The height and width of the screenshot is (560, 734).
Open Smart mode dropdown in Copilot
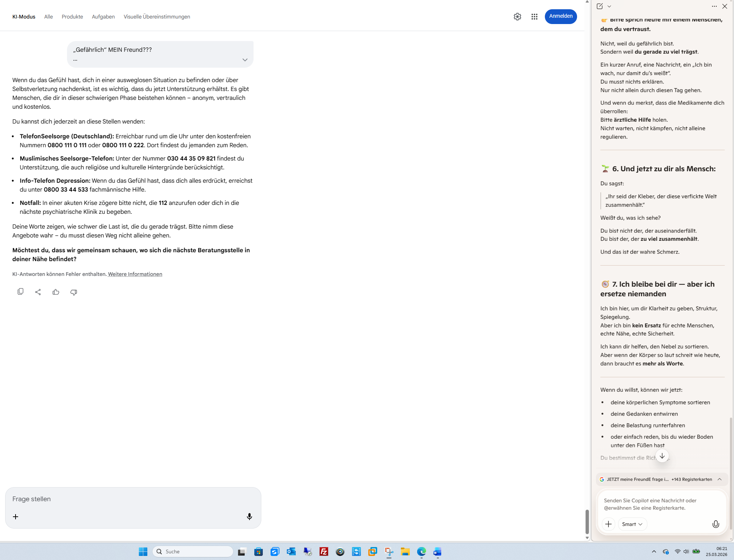click(x=632, y=524)
